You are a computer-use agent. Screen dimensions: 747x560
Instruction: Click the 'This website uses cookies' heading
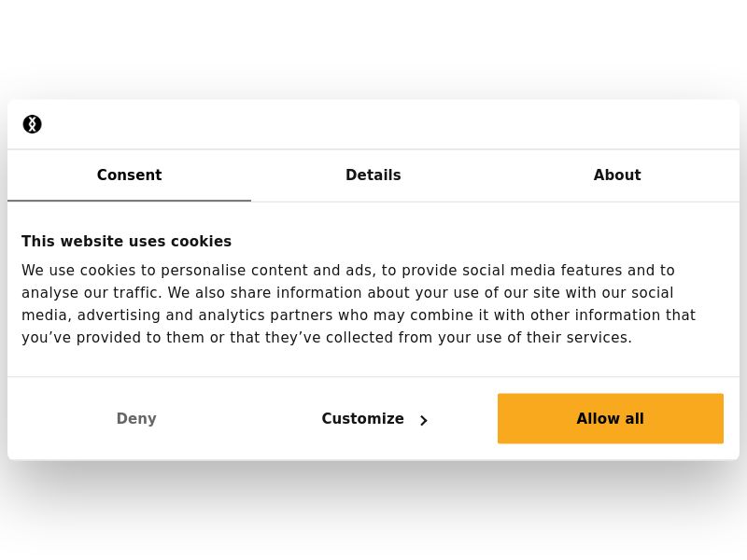(x=126, y=241)
